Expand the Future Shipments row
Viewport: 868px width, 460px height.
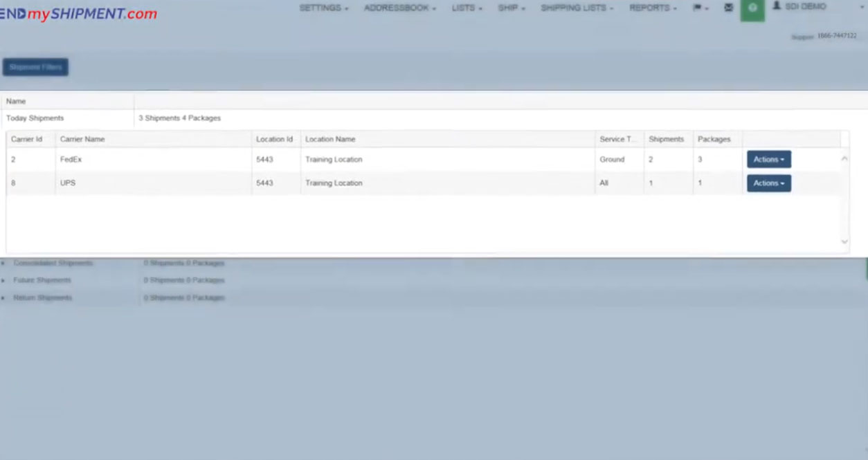coord(3,281)
